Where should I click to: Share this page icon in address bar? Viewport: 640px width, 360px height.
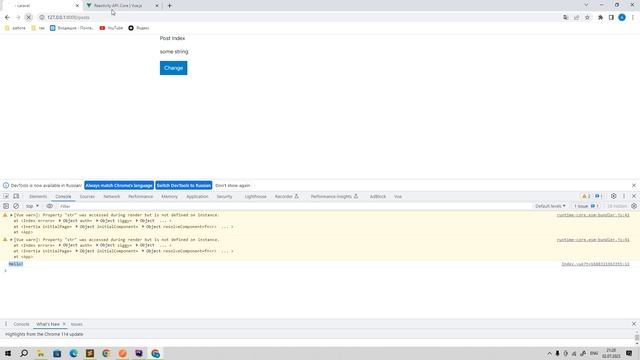[576, 17]
